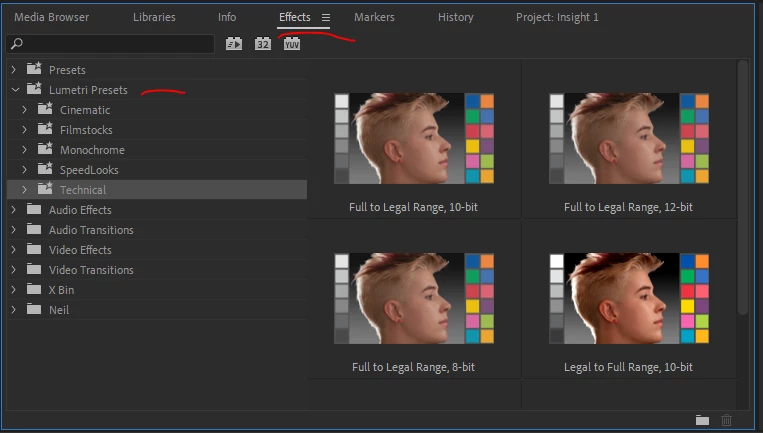Expand the Video Transitions folder
This screenshot has width=763, height=433.
click(x=14, y=270)
